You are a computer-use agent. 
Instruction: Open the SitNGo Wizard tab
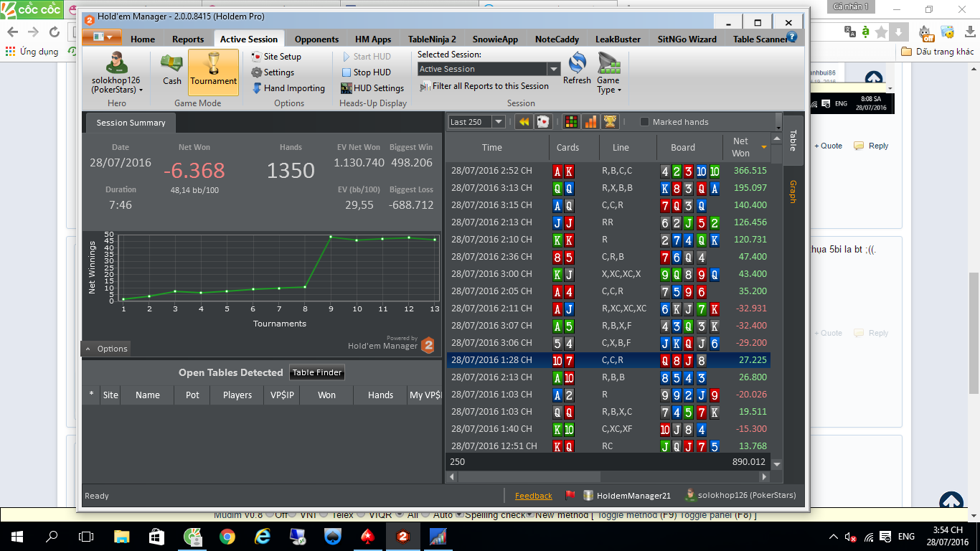coord(687,39)
